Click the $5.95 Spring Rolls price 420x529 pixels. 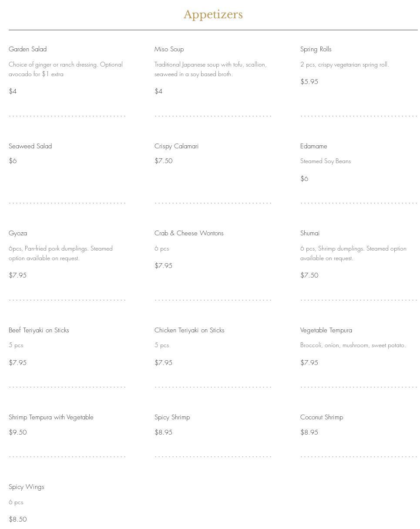click(309, 82)
